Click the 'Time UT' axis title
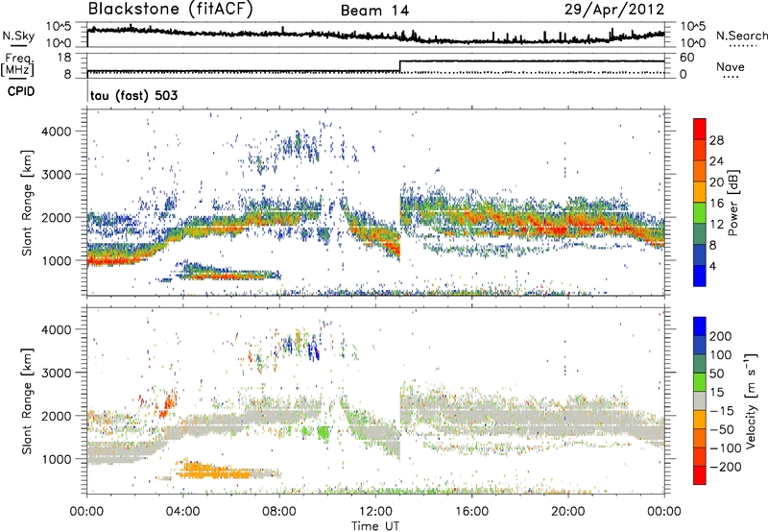The image size is (768, 532). coord(375,526)
